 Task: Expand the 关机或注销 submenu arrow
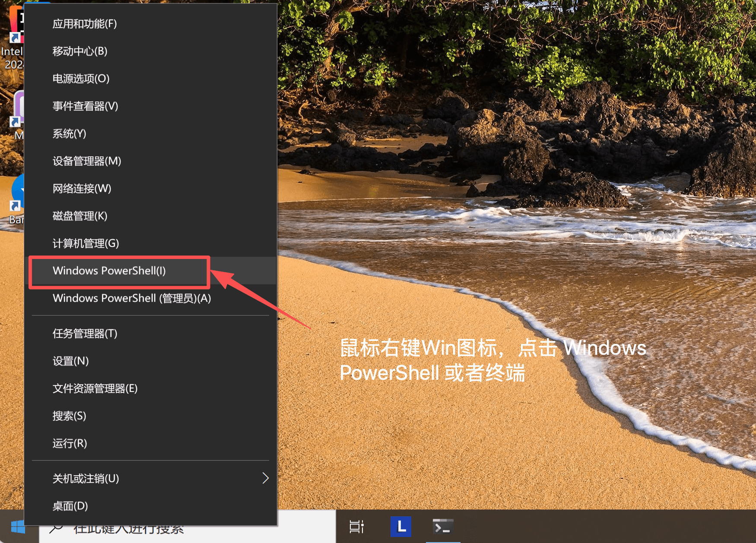pyautogui.click(x=265, y=478)
